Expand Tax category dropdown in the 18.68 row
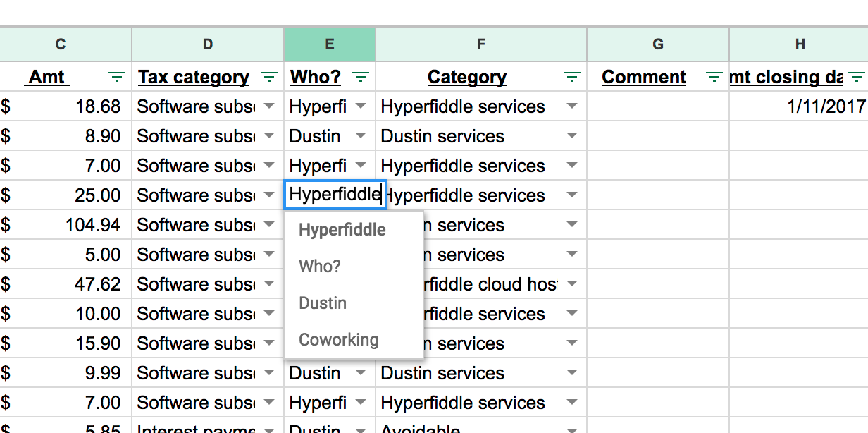868x433 pixels. tap(269, 106)
